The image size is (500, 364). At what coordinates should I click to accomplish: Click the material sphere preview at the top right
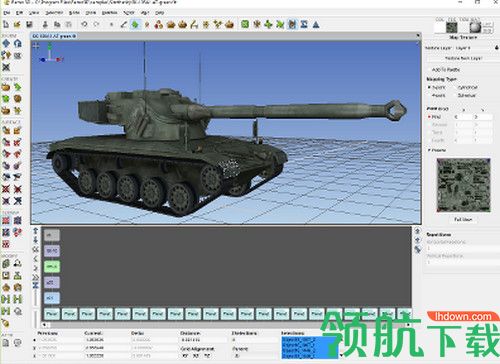476,27
